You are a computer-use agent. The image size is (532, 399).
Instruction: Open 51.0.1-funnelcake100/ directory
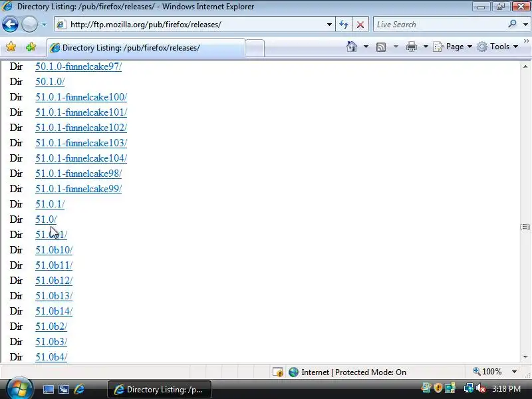(x=81, y=97)
